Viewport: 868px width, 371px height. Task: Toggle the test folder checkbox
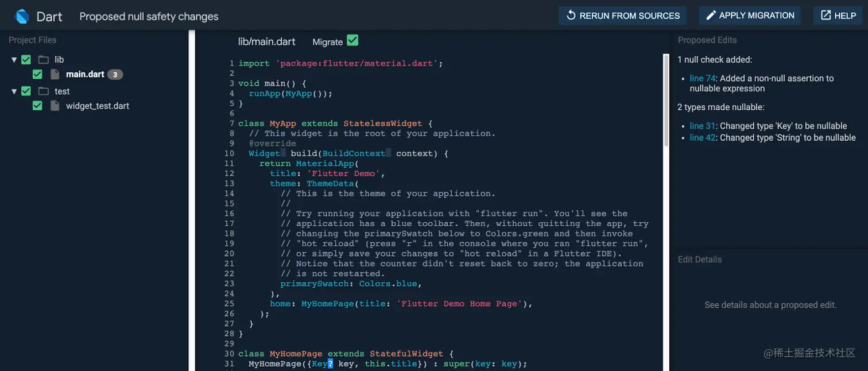click(x=26, y=91)
